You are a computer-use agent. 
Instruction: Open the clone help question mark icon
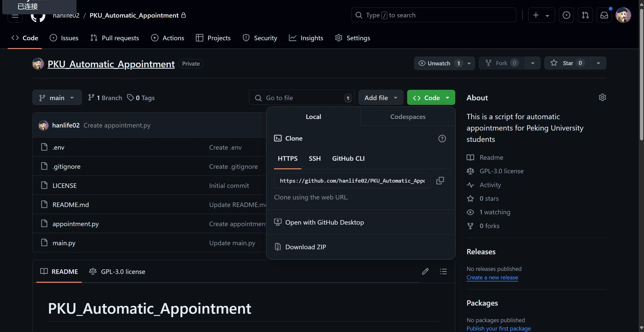point(442,139)
